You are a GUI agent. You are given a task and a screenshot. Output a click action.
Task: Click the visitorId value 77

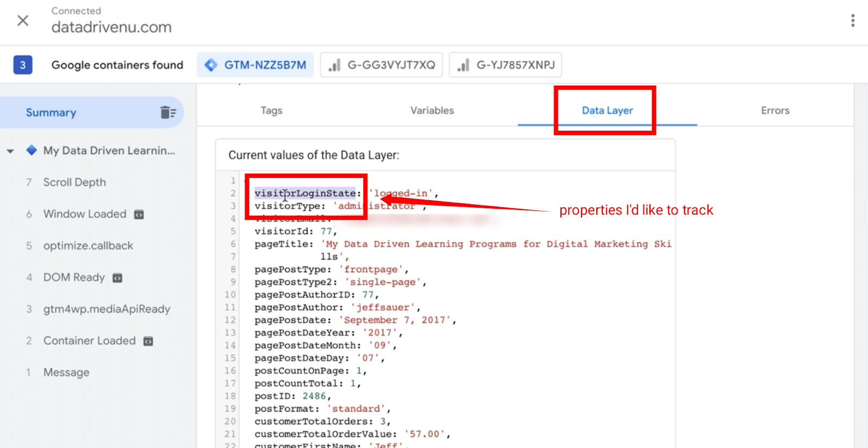click(326, 232)
